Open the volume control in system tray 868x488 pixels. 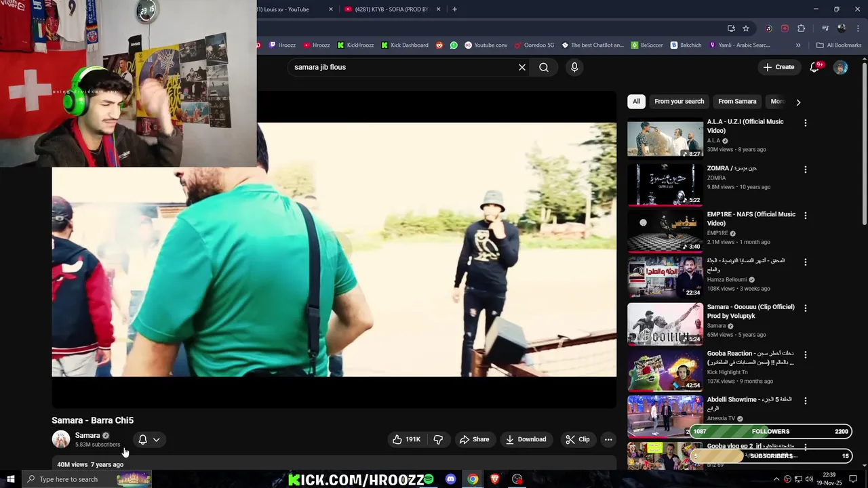point(809,479)
